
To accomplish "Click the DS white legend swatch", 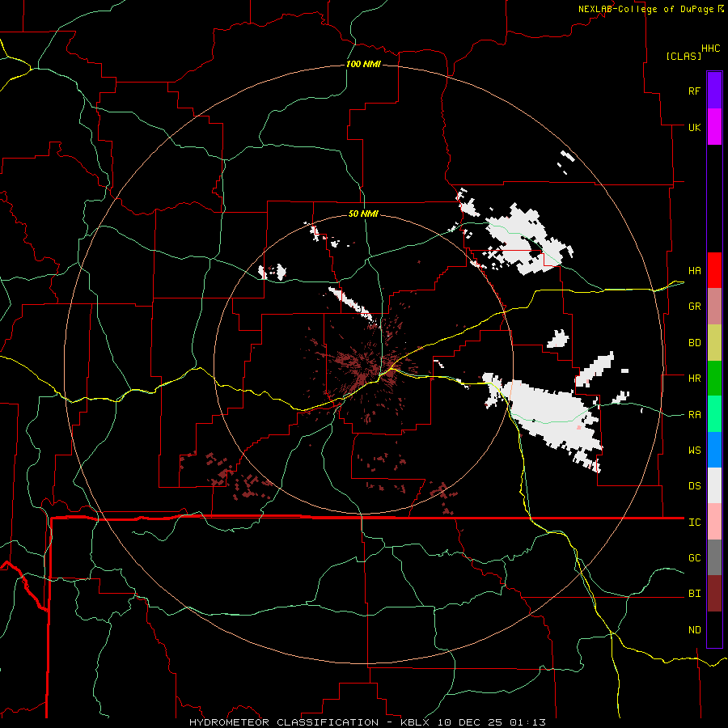I will (714, 485).
